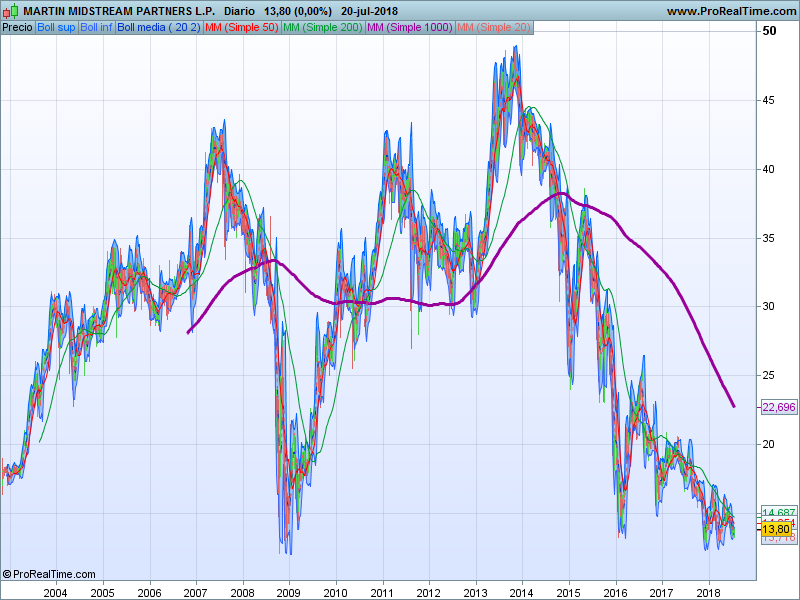Select the 2008 time axis label

coord(242,593)
